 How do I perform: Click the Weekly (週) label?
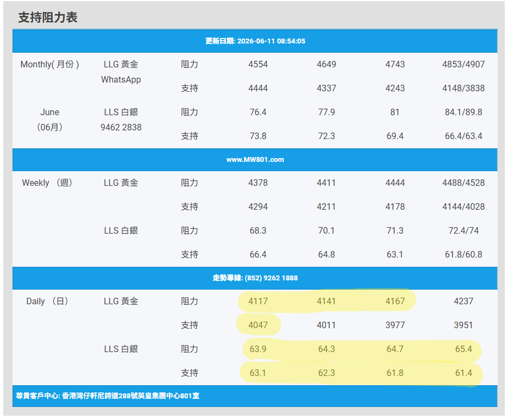tap(47, 183)
